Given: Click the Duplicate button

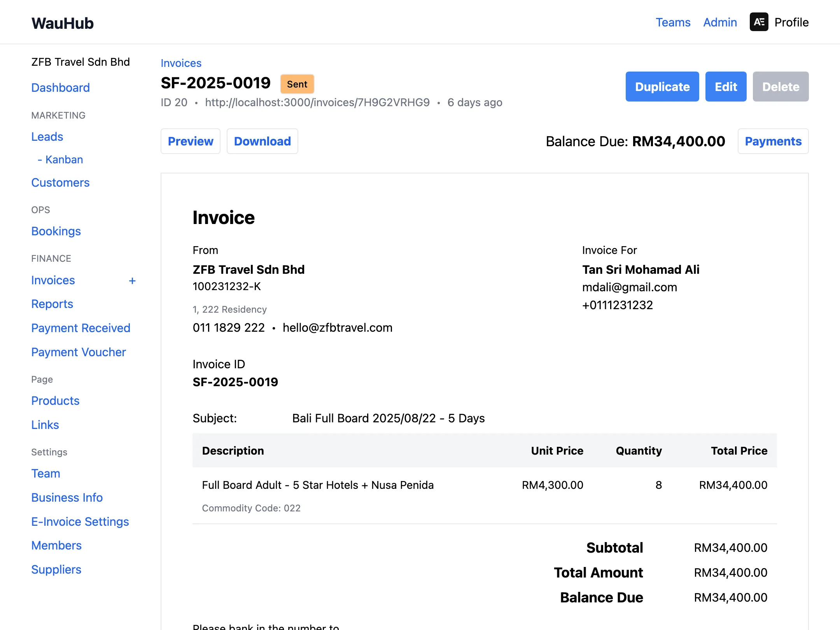Looking at the screenshot, I should [x=662, y=86].
